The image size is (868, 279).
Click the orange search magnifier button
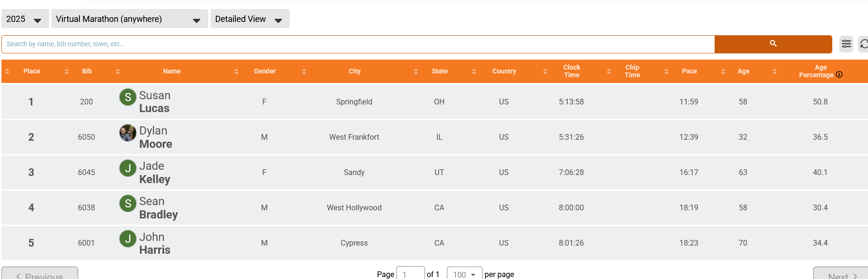coord(773,44)
